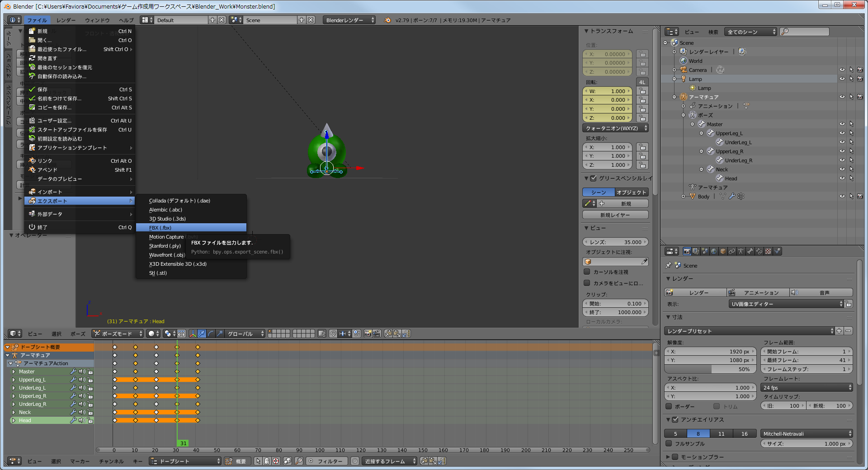Open the Armature data properties tab

coord(741,251)
